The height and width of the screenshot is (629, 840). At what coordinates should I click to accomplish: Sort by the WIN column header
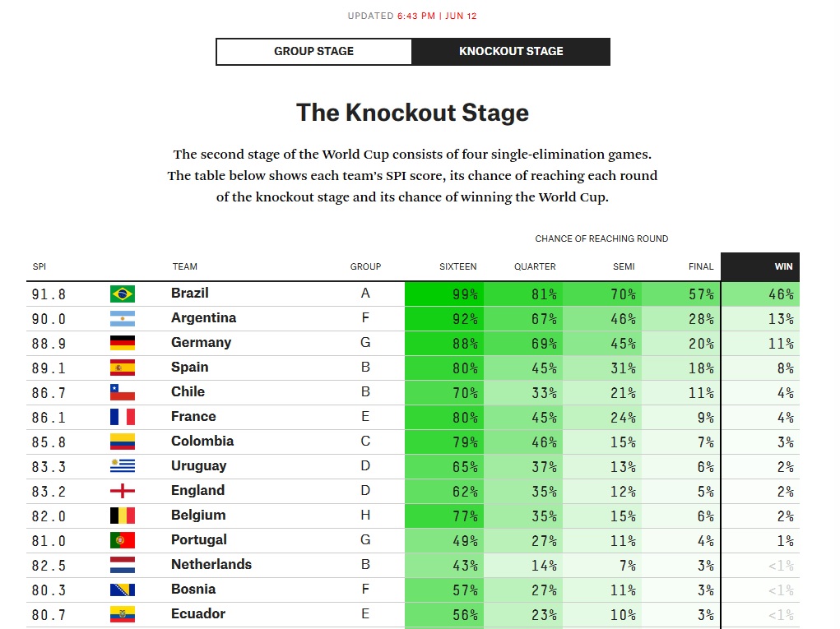pyautogui.click(x=783, y=266)
